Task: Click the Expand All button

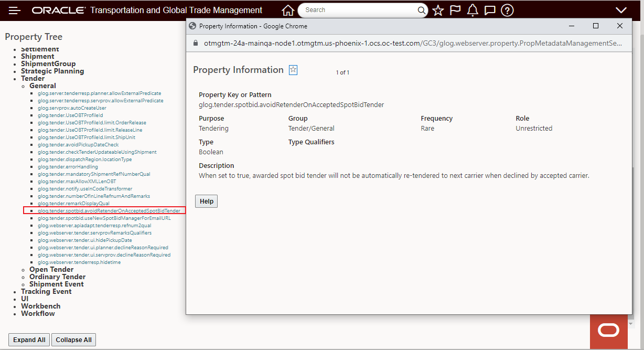Action: click(x=29, y=340)
